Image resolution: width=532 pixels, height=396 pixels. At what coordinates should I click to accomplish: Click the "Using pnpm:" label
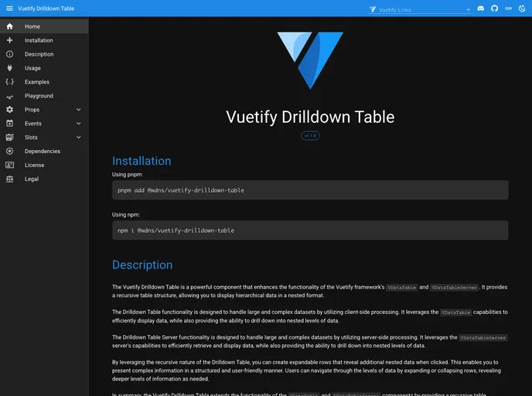pos(128,175)
